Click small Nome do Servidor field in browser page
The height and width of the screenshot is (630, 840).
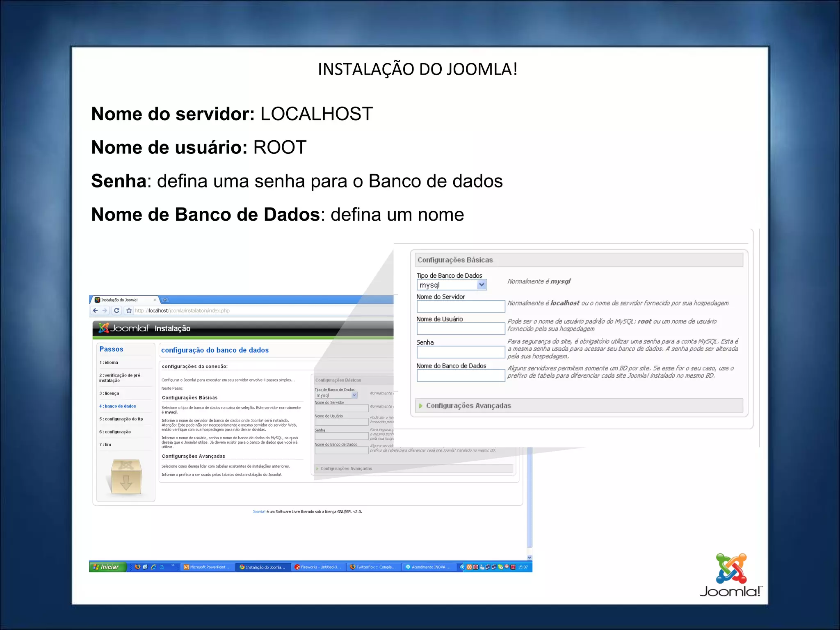click(x=342, y=409)
